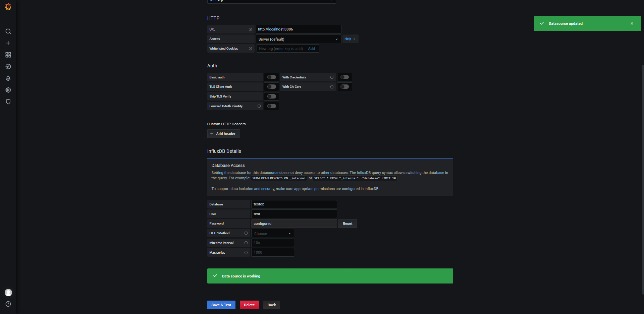Show info icon for Min time interval
644x314 pixels.
(x=246, y=243)
